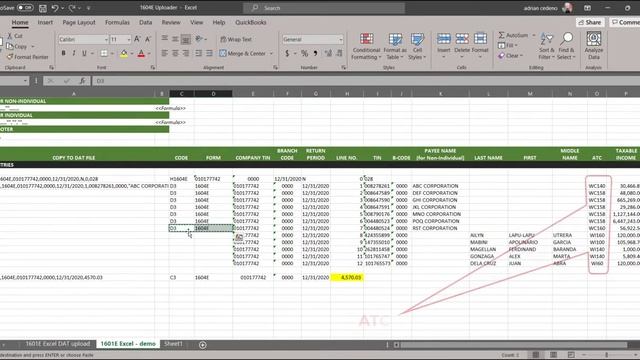Click the Share button

590,22
